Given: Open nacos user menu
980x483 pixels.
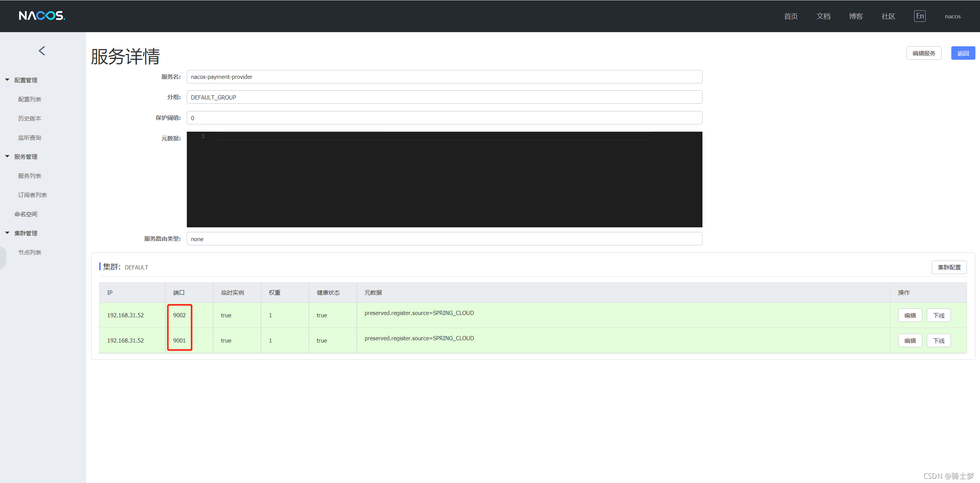Looking at the screenshot, I should [953, 16].
